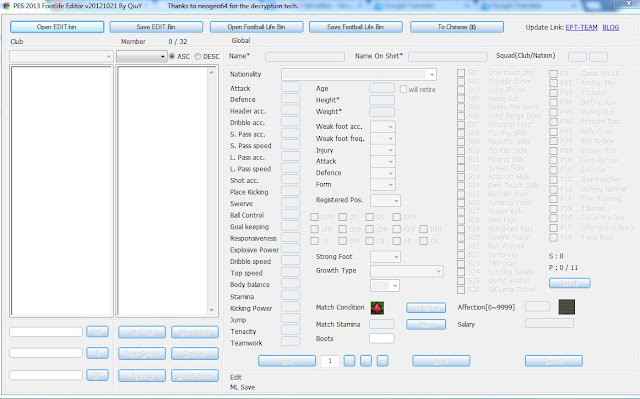Check S15 Knuckle Shot skill
This screenshot has height=399, width=640.
(x=461, y=194)
